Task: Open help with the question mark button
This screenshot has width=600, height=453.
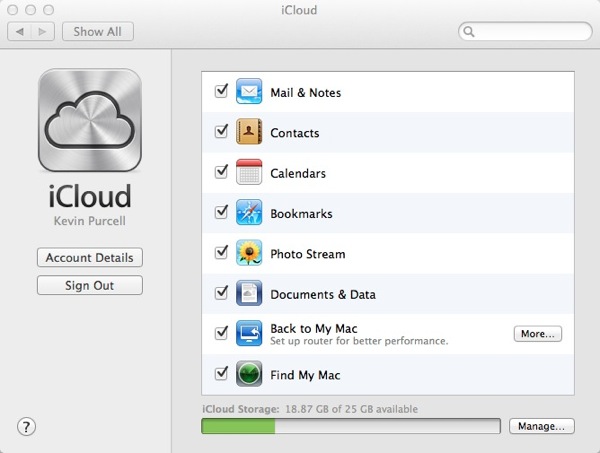Action: pyautogui.click(x=26, y=427)
